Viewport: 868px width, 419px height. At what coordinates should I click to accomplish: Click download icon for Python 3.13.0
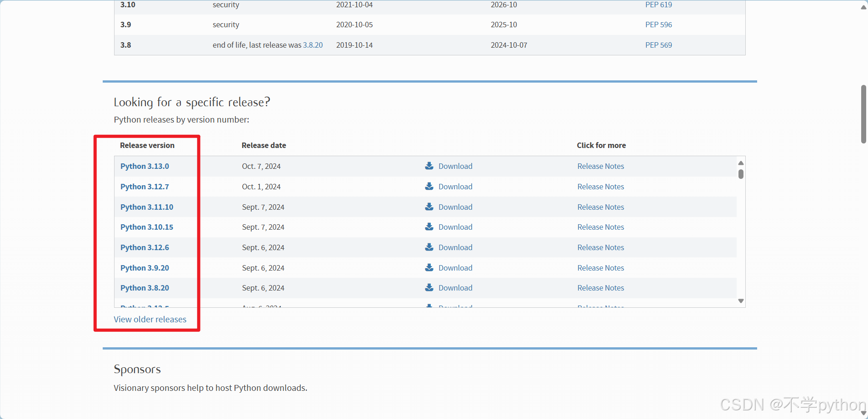click(429, 166)
